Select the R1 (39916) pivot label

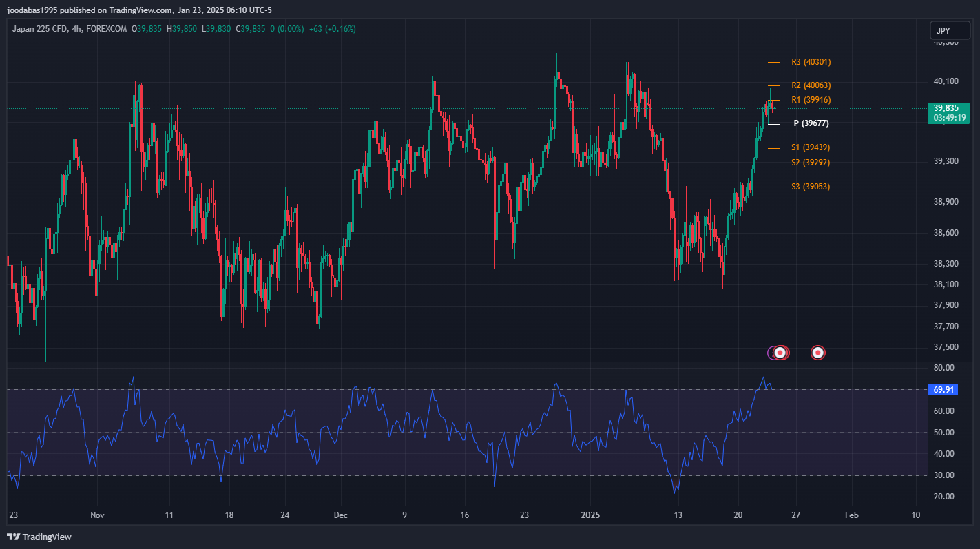[811, 100]
